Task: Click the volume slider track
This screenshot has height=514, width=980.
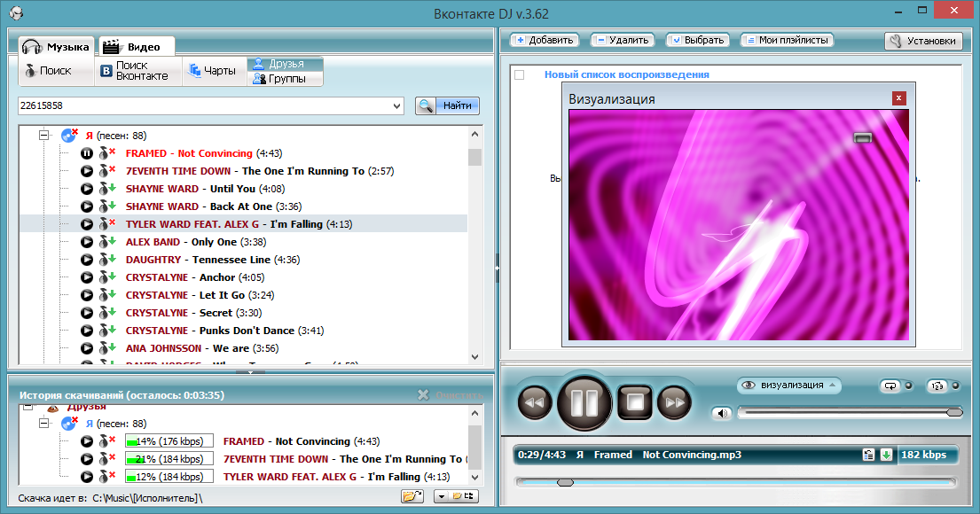Action: (x=850, y=412)
